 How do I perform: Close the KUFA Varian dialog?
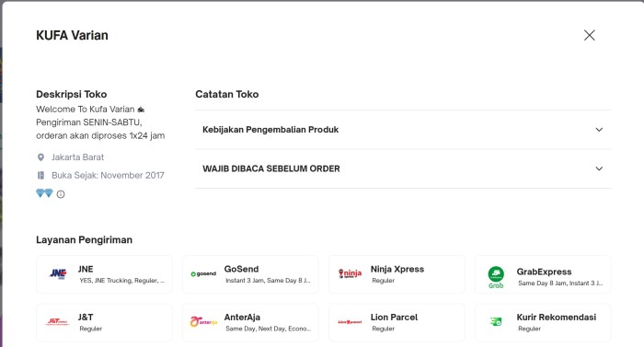[x=590, y=35]
